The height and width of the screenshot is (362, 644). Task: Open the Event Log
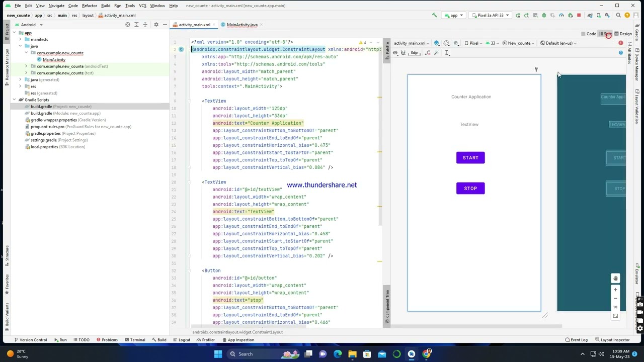click(x=577, y=340)
